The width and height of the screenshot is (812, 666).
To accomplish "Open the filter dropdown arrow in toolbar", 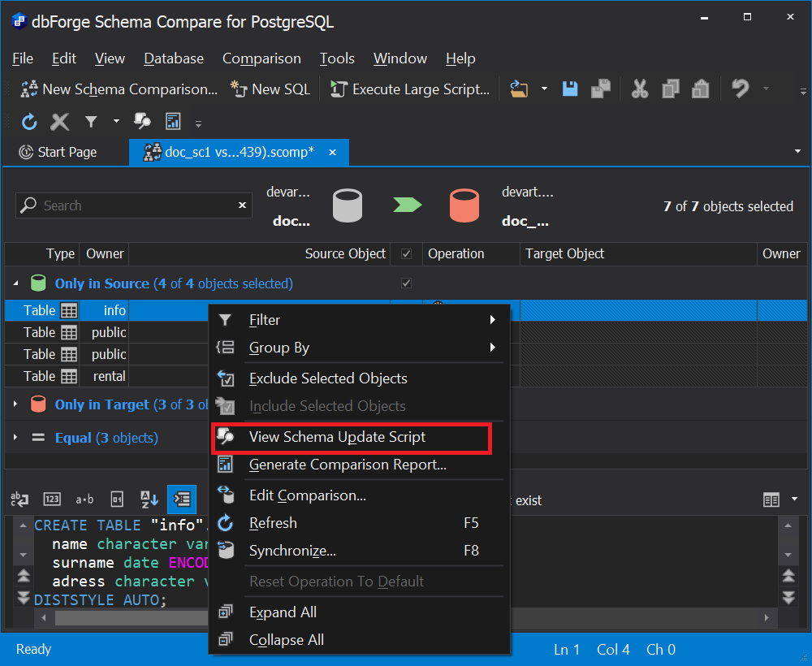I will pos(116,121).
